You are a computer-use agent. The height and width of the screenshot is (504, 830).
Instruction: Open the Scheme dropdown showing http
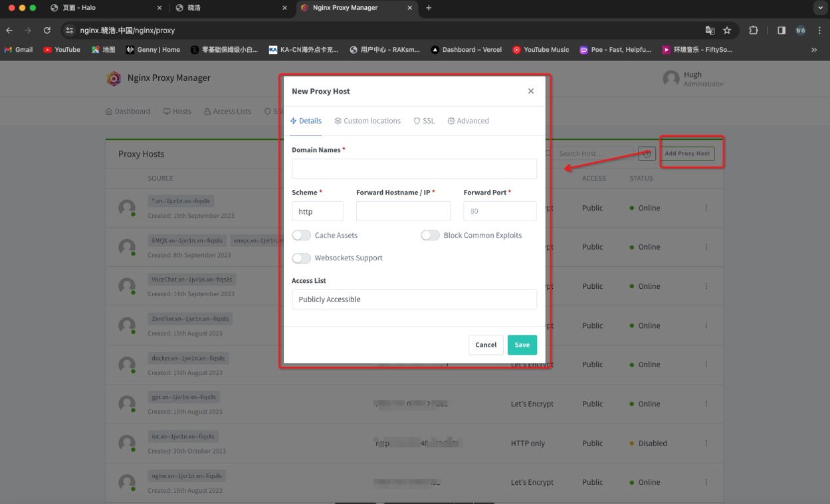[318, 211]
